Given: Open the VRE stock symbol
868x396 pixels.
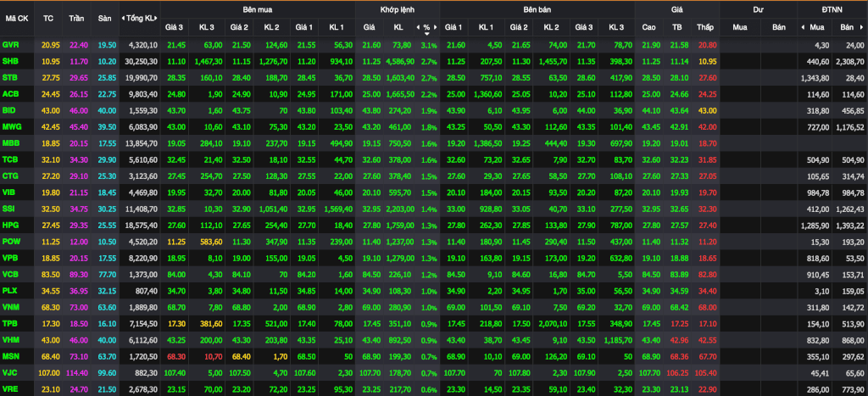Looking at the screenshot, I should coord(10,389).
